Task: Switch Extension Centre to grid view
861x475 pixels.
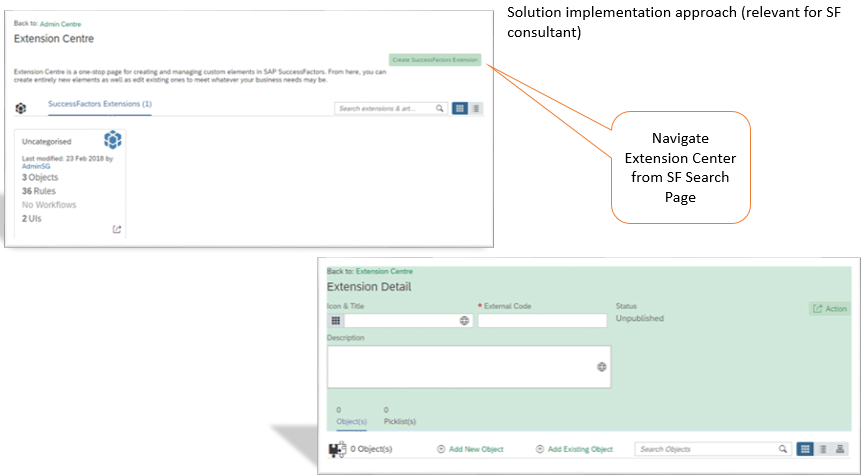Action: click(x=460, y=109)
